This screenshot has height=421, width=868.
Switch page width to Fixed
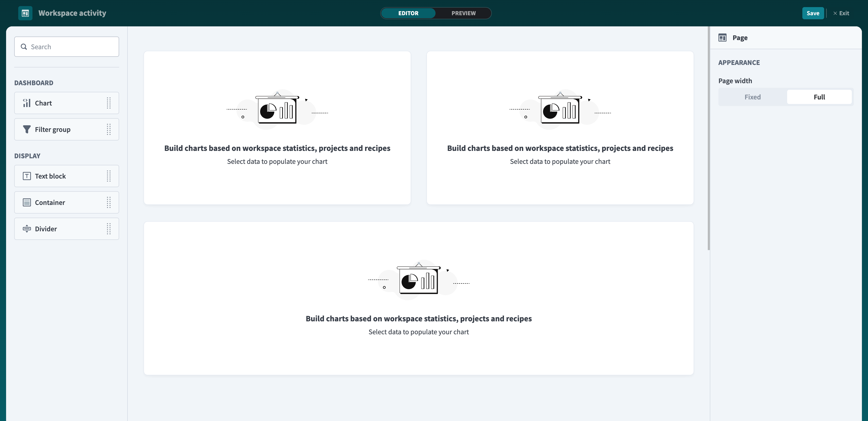(752, 97)
